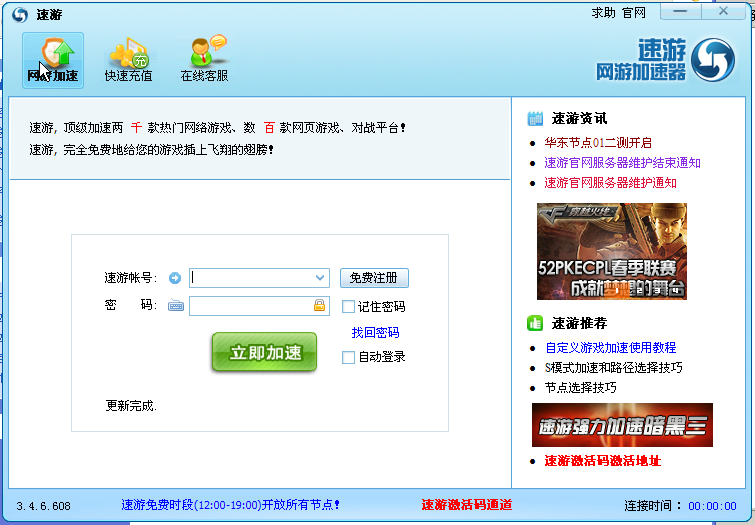Screen dimensions: 755x525
Task: Click version number 3.4.6.608
Action: (43, 506)
